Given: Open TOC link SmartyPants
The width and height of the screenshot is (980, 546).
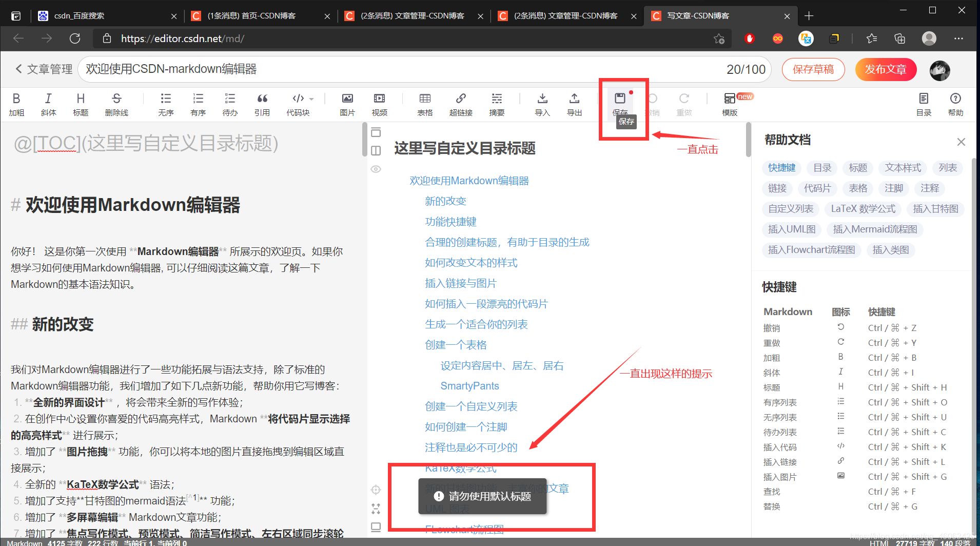Looking at the screenshot, I should (469, 386).
